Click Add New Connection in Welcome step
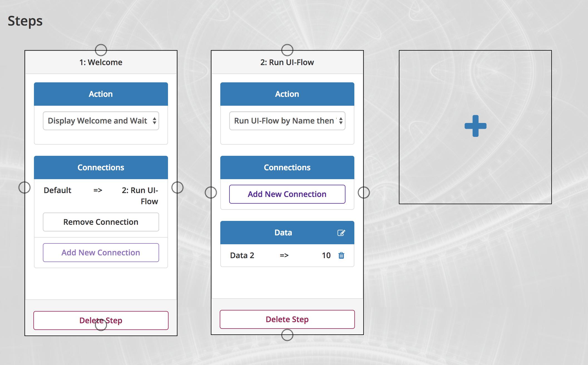The width and height of the screenshot is (588, 365). [101, 253]
